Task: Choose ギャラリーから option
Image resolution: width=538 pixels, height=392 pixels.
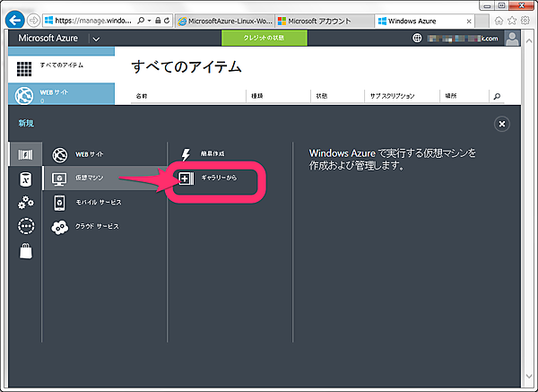Action: coord(213,179)
